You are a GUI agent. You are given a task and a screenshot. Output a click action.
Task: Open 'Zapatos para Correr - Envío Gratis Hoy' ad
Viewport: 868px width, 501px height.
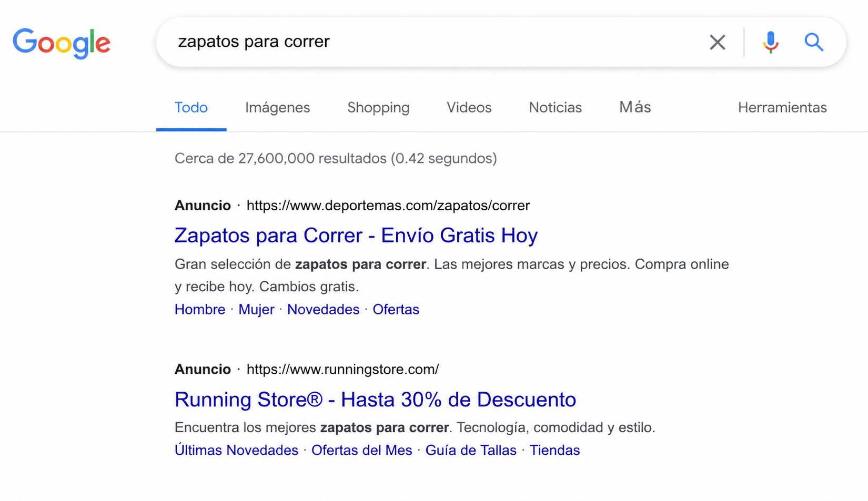pos(356,236)
